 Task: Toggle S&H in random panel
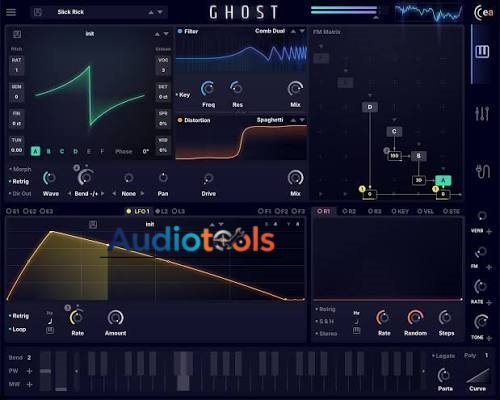point(325,322)
